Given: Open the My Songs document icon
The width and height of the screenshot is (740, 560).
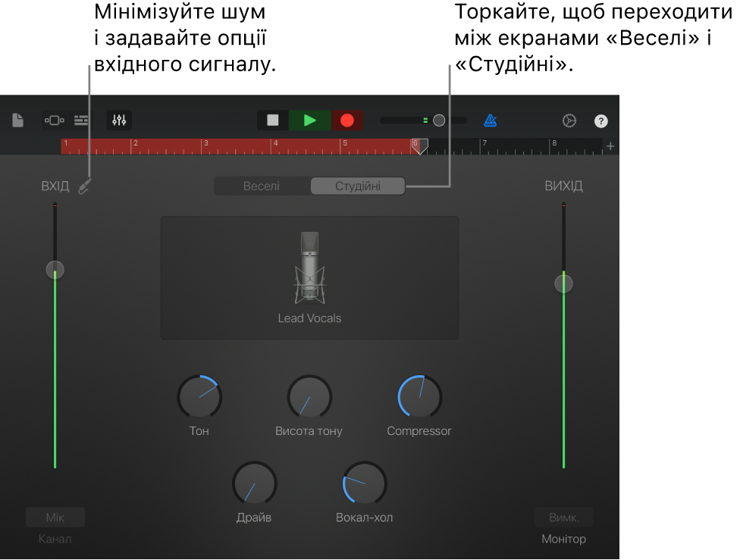Looking at the screenshot, I should (18, 120).
